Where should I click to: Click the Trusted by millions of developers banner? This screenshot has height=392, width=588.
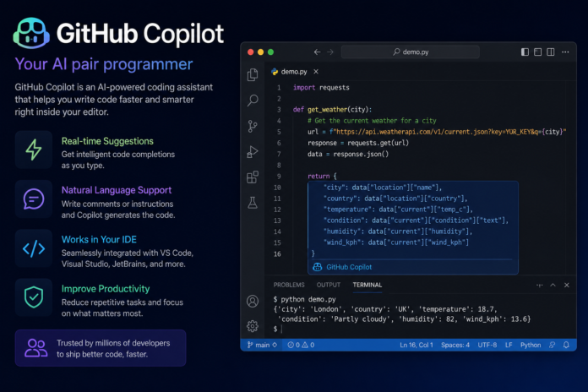coord(101,348)
